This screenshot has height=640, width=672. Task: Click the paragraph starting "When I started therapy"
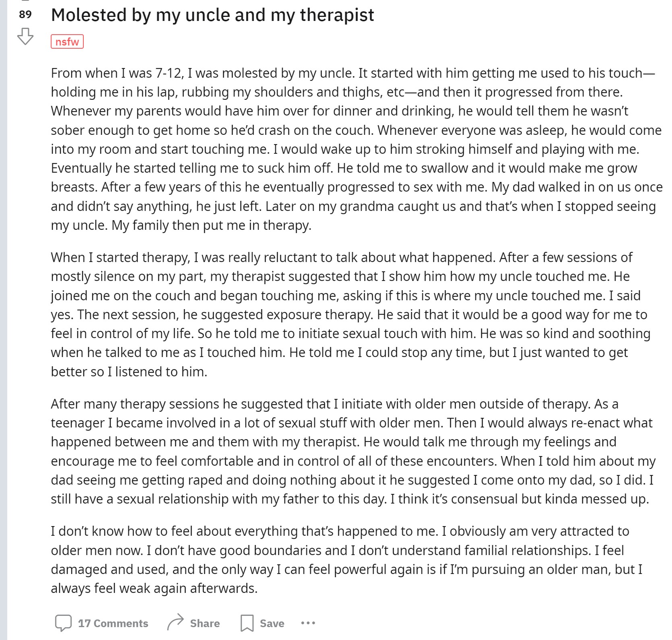350,314
